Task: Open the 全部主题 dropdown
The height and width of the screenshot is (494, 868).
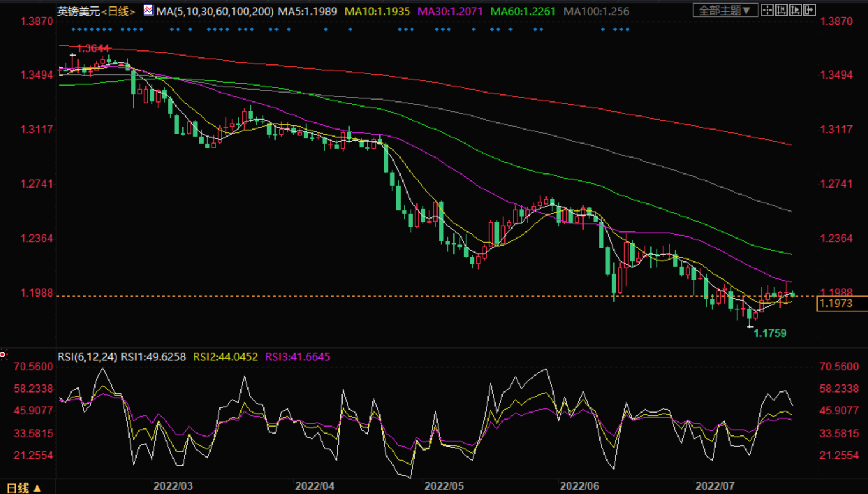Action: coord(724,11)
